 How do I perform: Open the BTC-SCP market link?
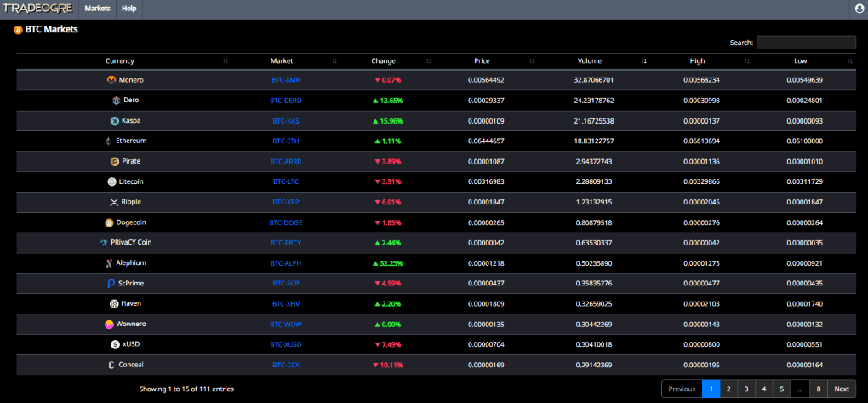pyautogui.click(x=286, y=283)
